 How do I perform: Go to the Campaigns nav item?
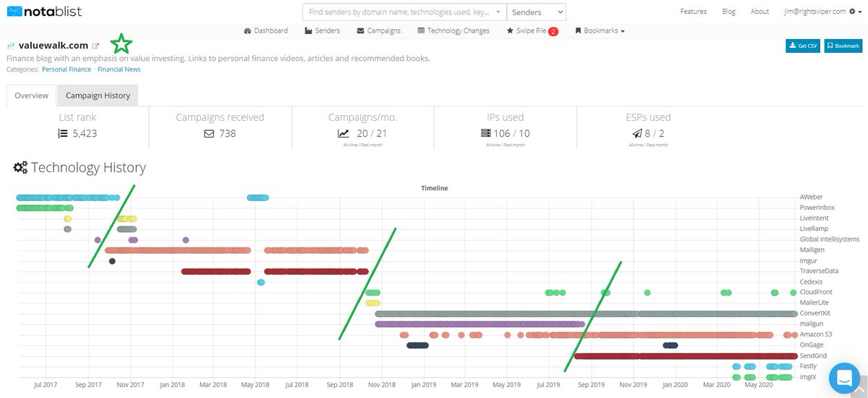click(x=379, y=30)
